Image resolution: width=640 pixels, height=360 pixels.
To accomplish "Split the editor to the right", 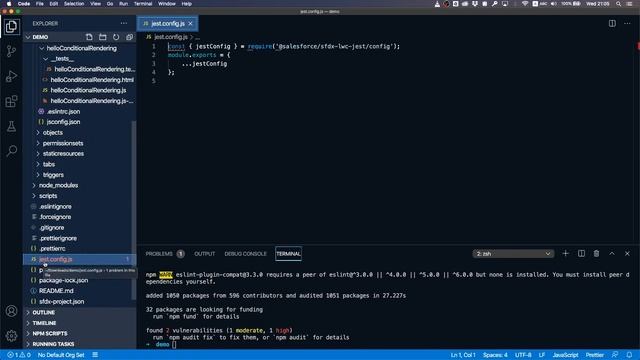I will pos(612,23).
